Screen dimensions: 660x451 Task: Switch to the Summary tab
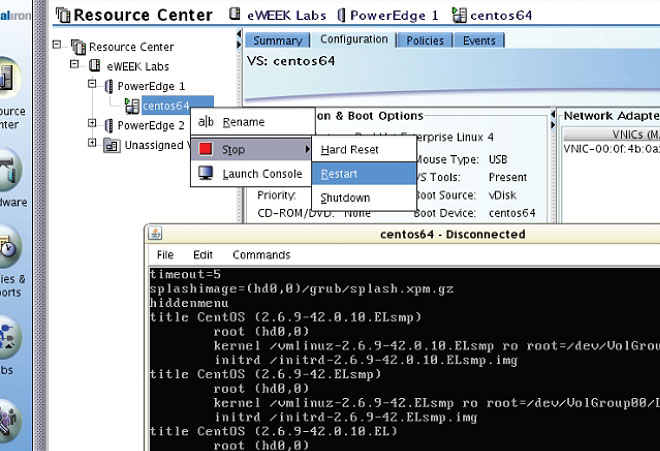point(277,41)
